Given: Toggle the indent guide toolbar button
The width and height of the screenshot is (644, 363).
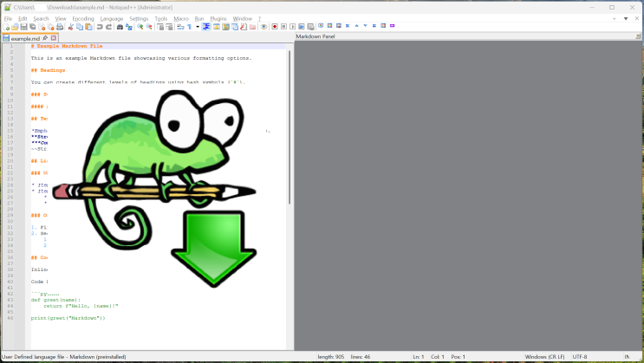Looking at the screenshot, I should click(206, 27).
